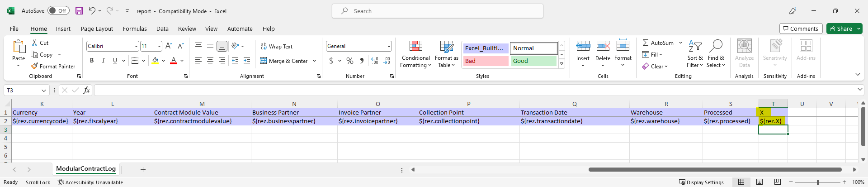The image size is (868, 187).
Task: Toggle bottom align button
Action: click(222, 46)
